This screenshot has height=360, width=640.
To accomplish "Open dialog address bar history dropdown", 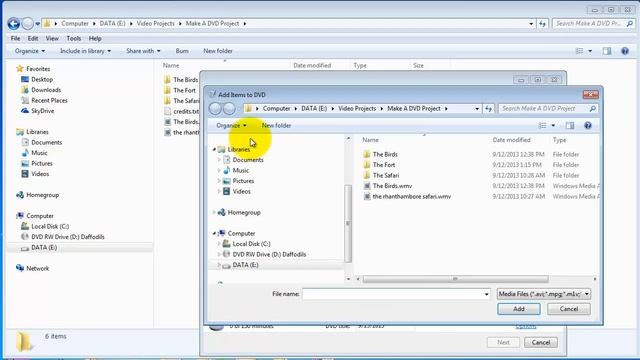I will point(477,109).
